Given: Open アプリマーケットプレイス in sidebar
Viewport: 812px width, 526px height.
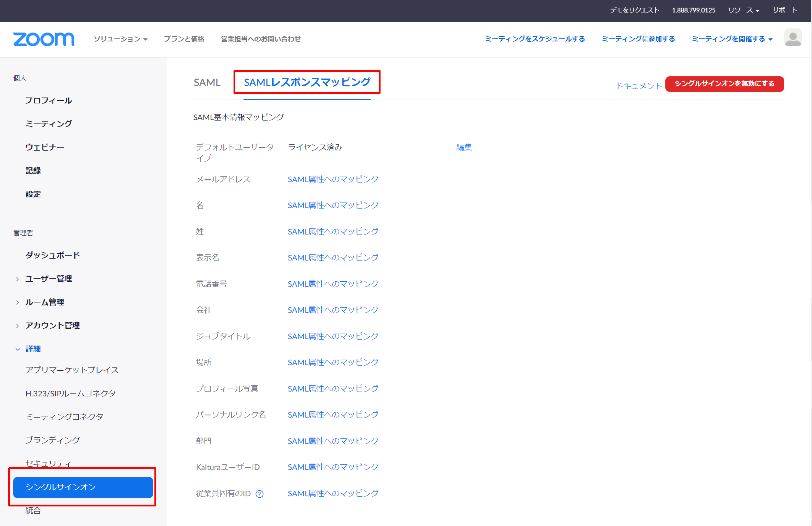Looking at the screenshot, I should (x=72, y=370).
